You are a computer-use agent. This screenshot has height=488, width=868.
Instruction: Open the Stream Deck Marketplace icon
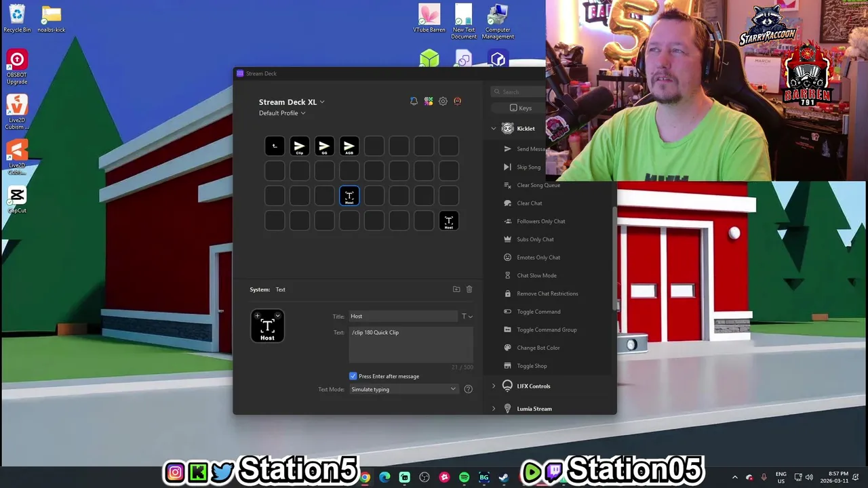point(429,101)
